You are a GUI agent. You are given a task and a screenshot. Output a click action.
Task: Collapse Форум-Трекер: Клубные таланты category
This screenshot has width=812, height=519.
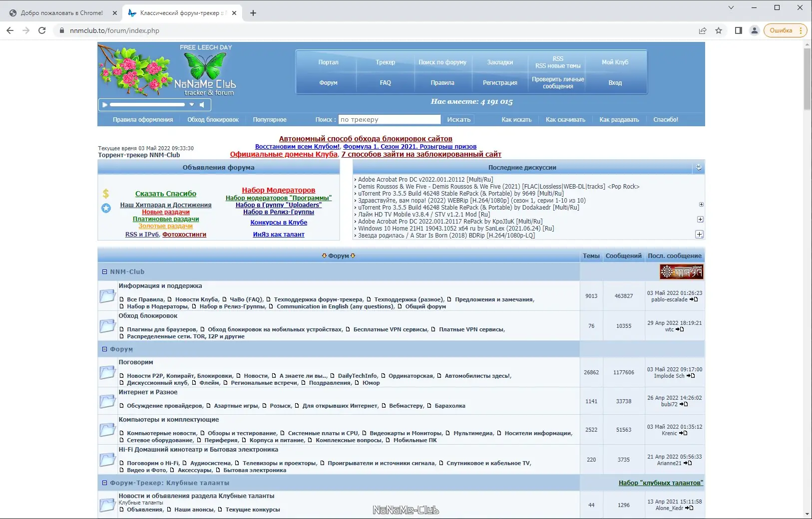tap(104, 483)
